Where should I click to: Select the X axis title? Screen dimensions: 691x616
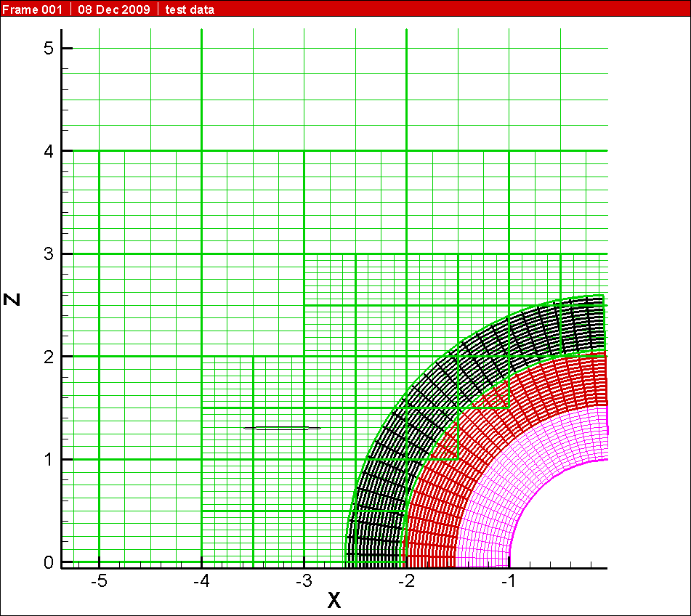tap(334, 600)
